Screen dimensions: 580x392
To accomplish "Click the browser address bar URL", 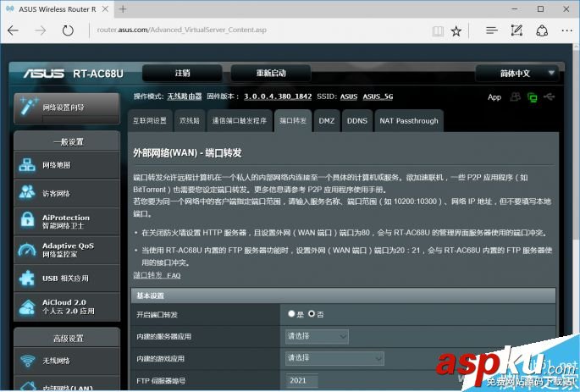I will click(181, 30).
